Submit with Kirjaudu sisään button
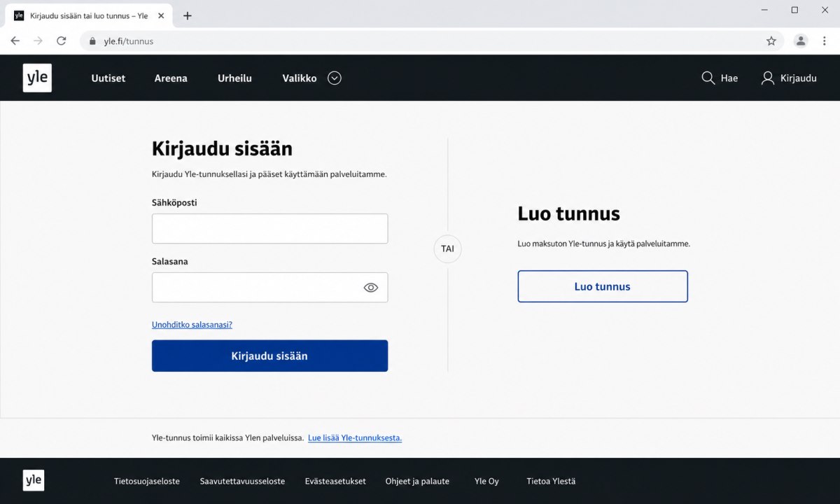Image resolution: width=840 pixels, height=504 pixels. [269, 356]
